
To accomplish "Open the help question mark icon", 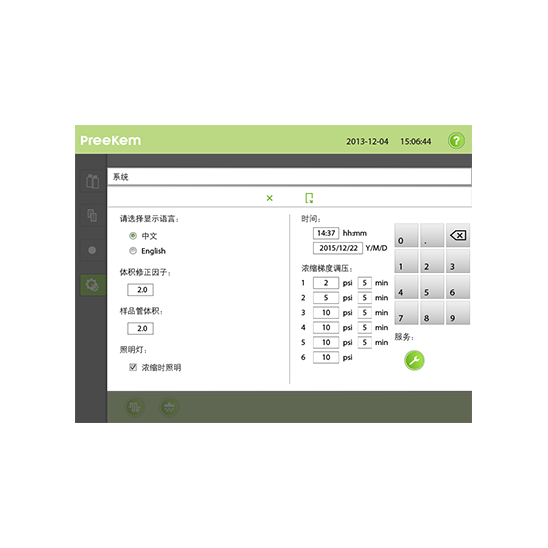I will (456, 140).
